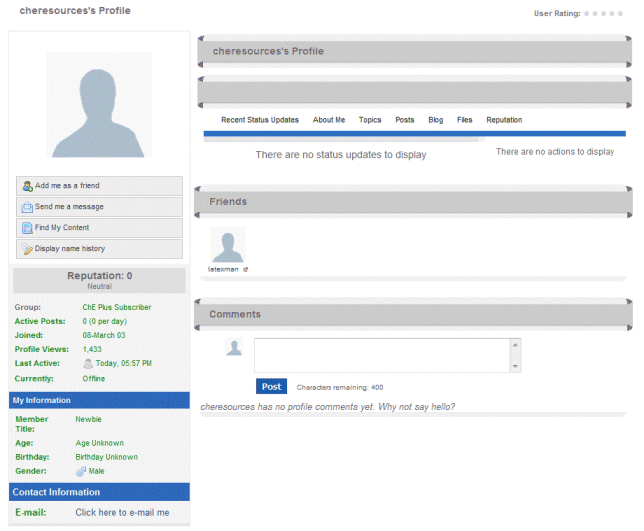Click comment box scrollbar down arrow

pyautogui.click(x=515, y=366)
